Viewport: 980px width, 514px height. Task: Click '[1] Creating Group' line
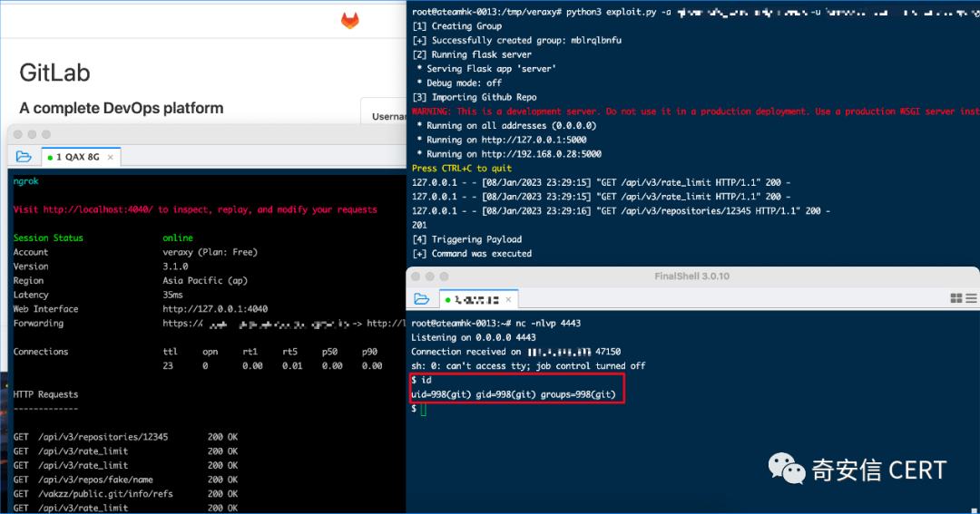[456, 26]
